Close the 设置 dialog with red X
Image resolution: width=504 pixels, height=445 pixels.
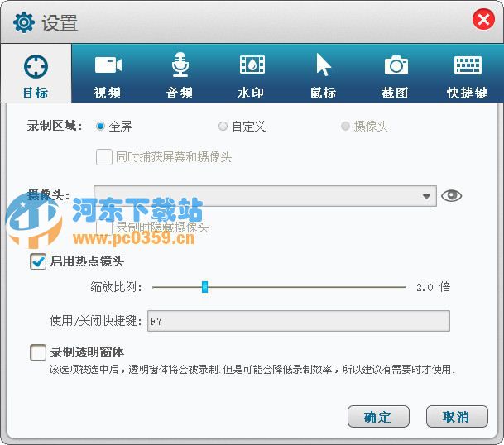[x=483, y=20]
